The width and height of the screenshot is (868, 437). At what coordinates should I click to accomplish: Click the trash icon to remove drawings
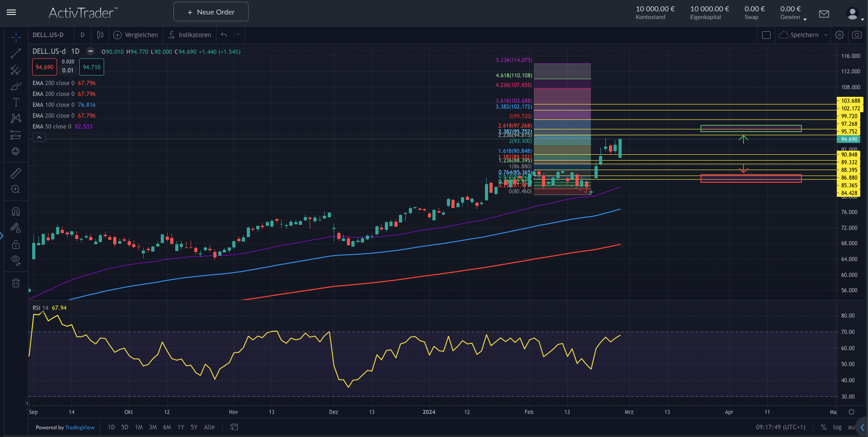(x=16, y=283)
